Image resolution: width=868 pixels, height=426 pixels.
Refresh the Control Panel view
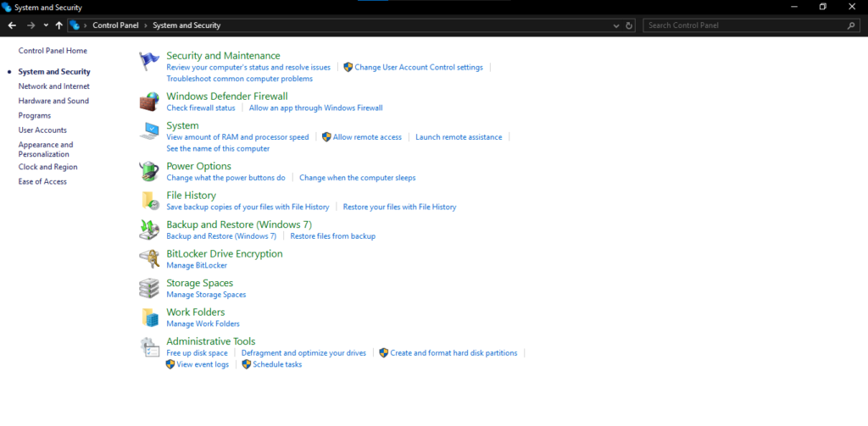click(629, 25)
